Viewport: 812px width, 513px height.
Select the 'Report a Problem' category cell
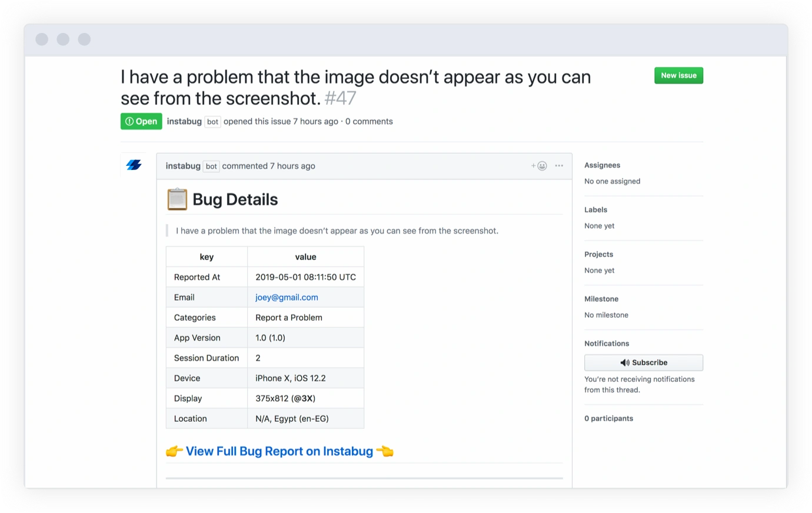305,318
